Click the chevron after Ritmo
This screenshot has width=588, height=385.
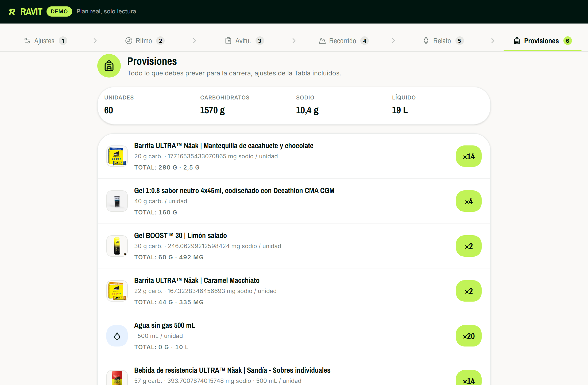click(x=195, y=41)
